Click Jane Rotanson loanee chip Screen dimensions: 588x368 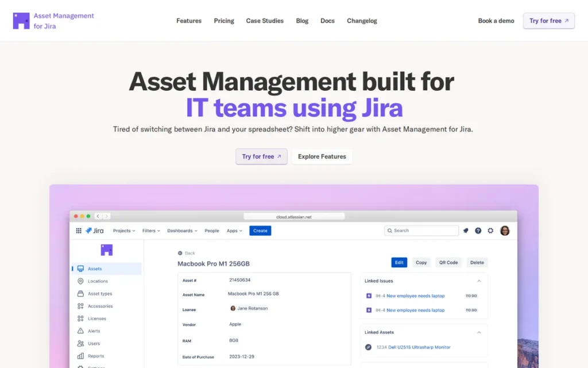coord(249,308)
